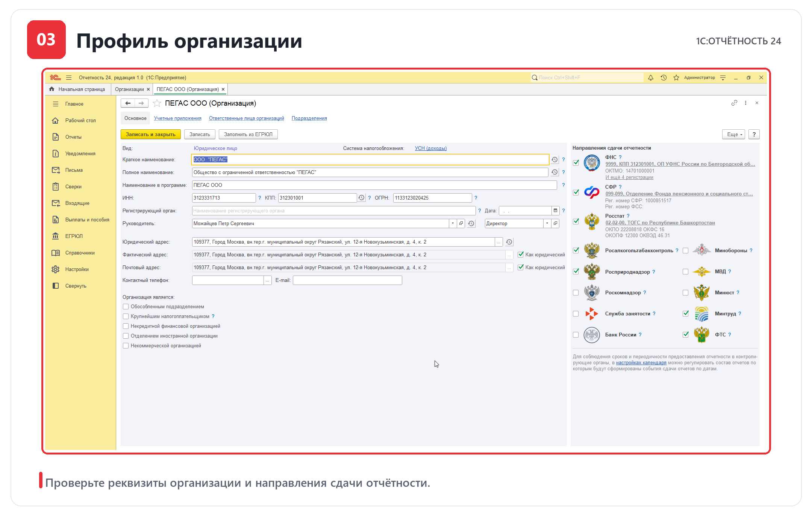Viewport: 812px width, 515px height.
Task: Open the Письма sidebar section
Action: (74, 170)
